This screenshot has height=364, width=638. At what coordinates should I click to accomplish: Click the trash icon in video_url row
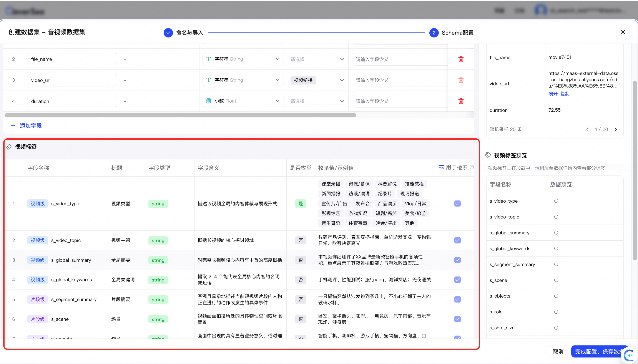461,80
